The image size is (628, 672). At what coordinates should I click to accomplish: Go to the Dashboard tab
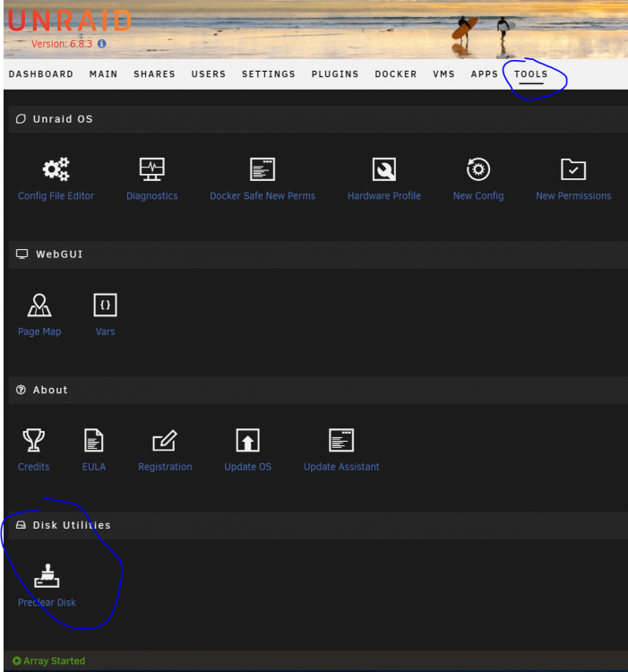[x=41, y=74]
